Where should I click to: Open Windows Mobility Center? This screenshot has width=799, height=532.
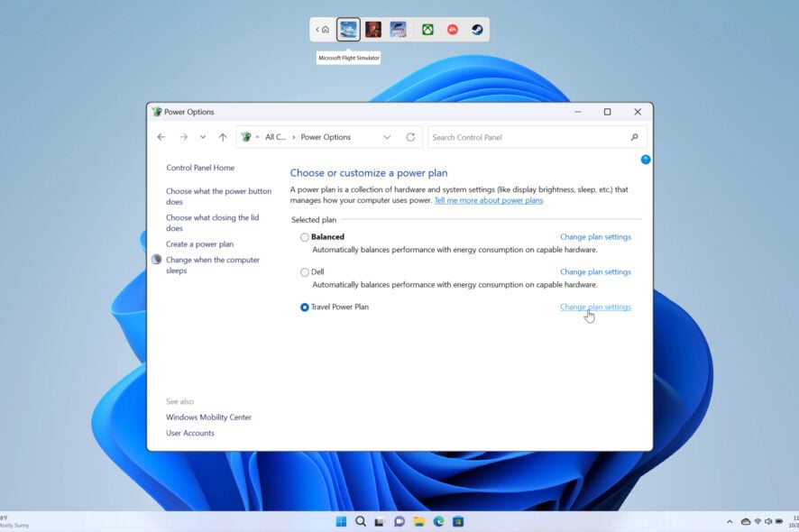tap(208, 417)
